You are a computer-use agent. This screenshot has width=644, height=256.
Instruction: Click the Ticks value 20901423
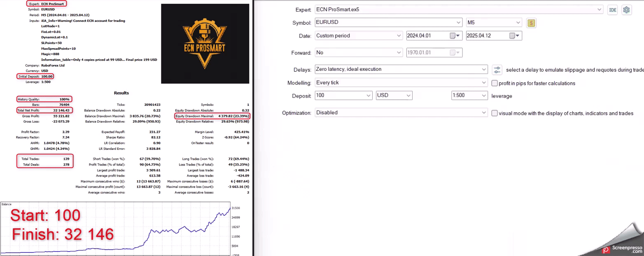point(152,105)
